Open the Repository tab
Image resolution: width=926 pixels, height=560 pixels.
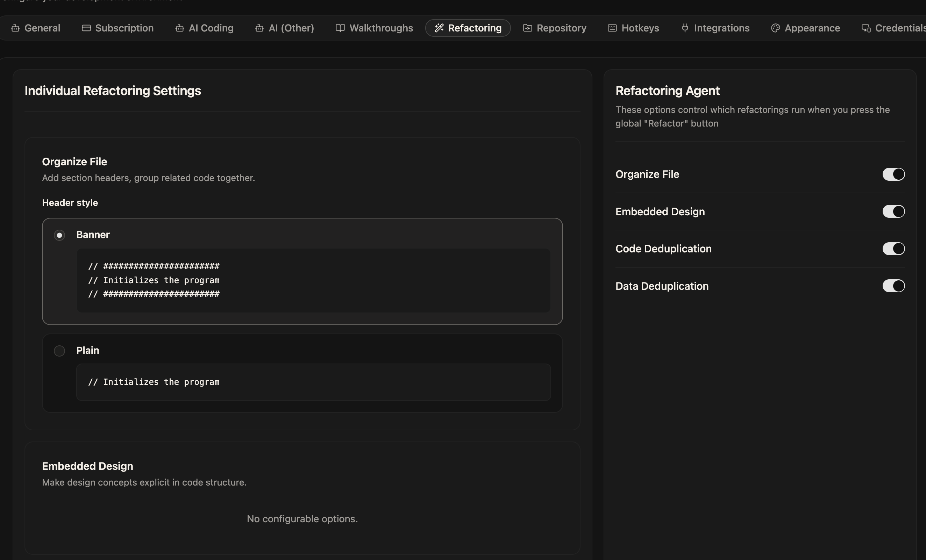[x=555, y=28]
